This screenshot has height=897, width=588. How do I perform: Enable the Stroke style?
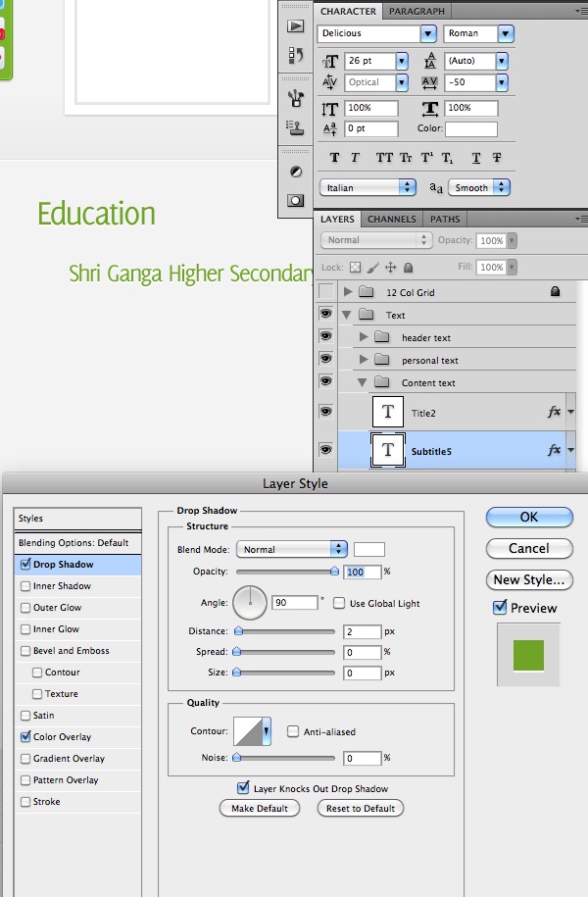click(x=25, y=802)
